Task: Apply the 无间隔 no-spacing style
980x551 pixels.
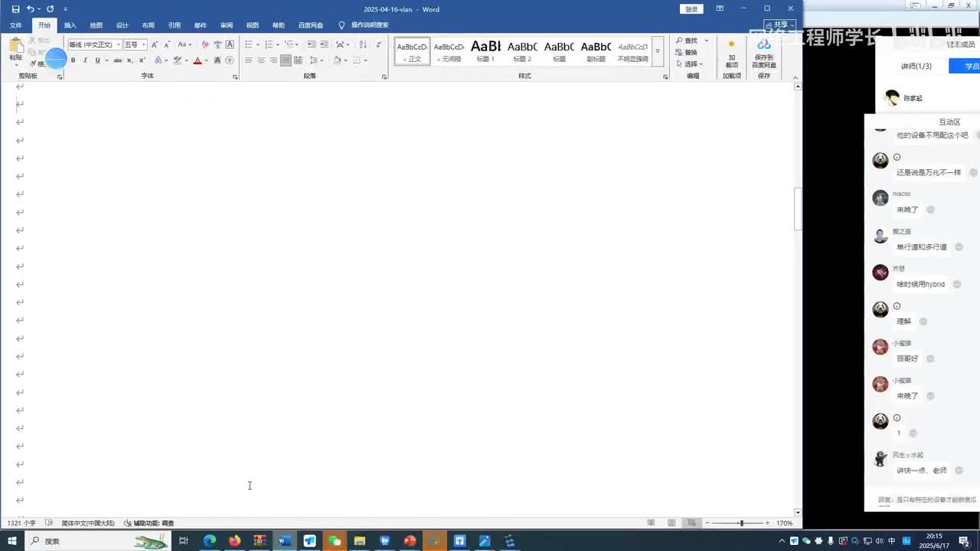Action: 449,51
